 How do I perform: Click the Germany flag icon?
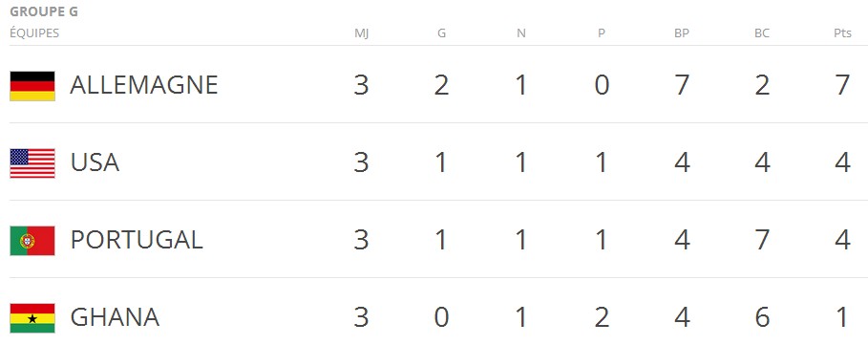pyautogui.click(x=32, y=86)
